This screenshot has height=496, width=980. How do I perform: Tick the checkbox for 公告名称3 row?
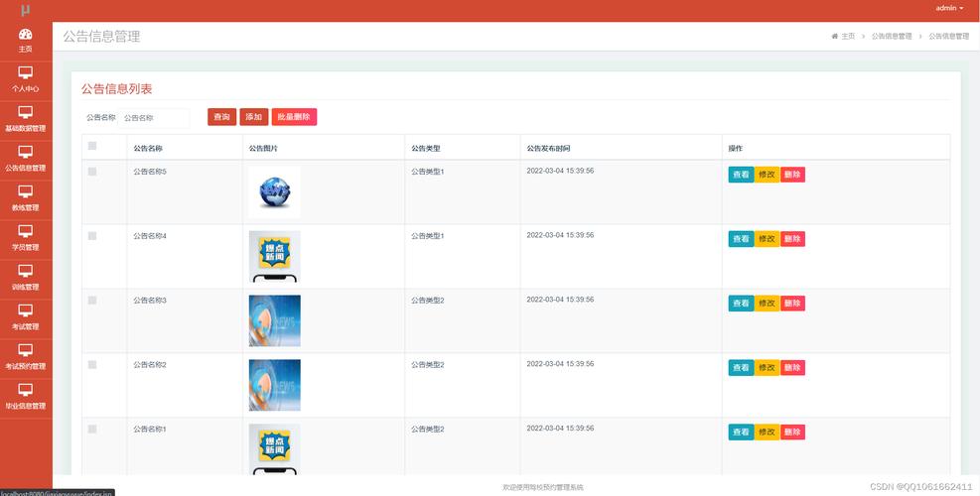[92, 301]
